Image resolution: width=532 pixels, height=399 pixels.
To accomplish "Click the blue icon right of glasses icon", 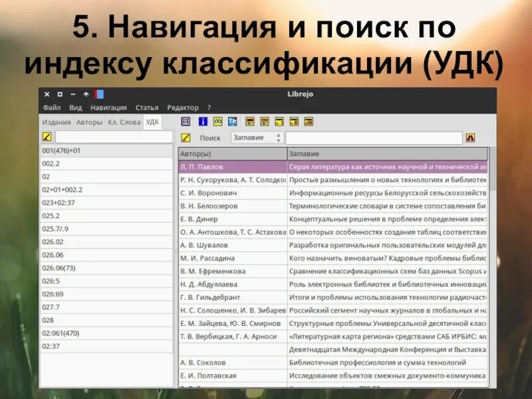I will tap(232, 122).
